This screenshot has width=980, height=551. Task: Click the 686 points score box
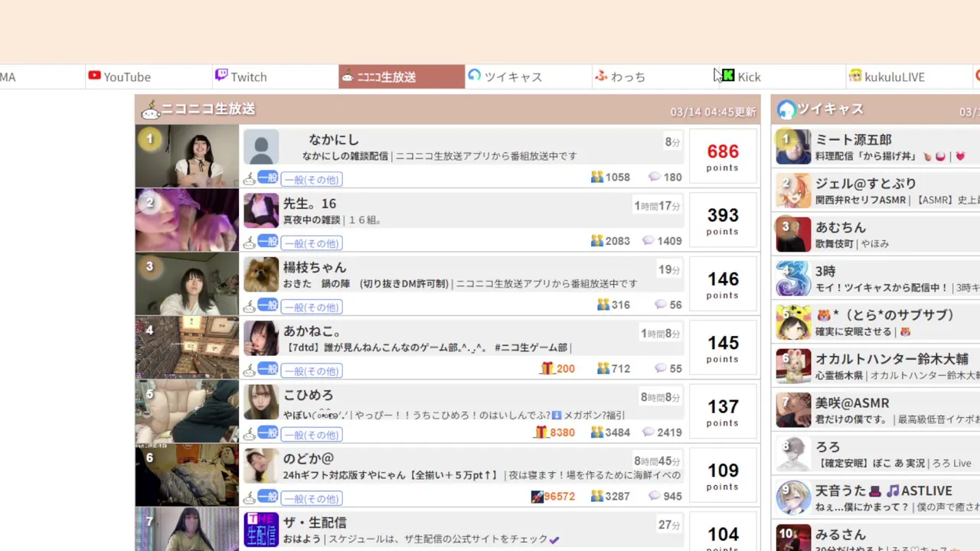pos(723,157)
